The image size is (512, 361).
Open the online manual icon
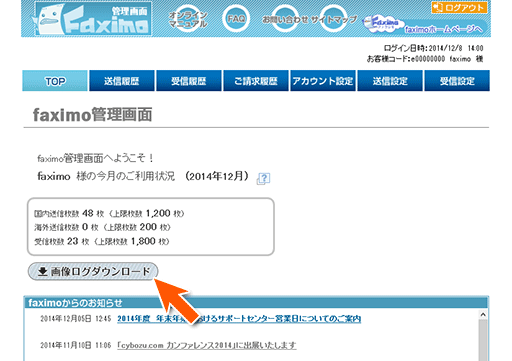tap(188, 19)
